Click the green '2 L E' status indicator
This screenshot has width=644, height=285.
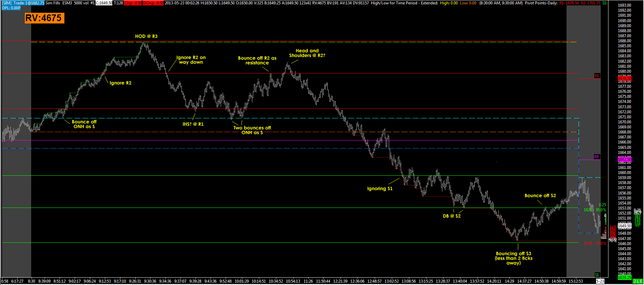click(x=638, y=281)
